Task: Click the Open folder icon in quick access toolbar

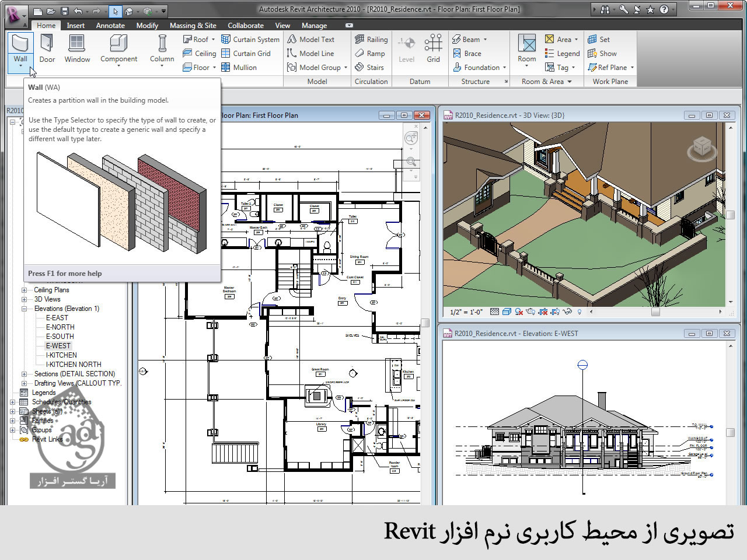Action: (x=51, y=10)
